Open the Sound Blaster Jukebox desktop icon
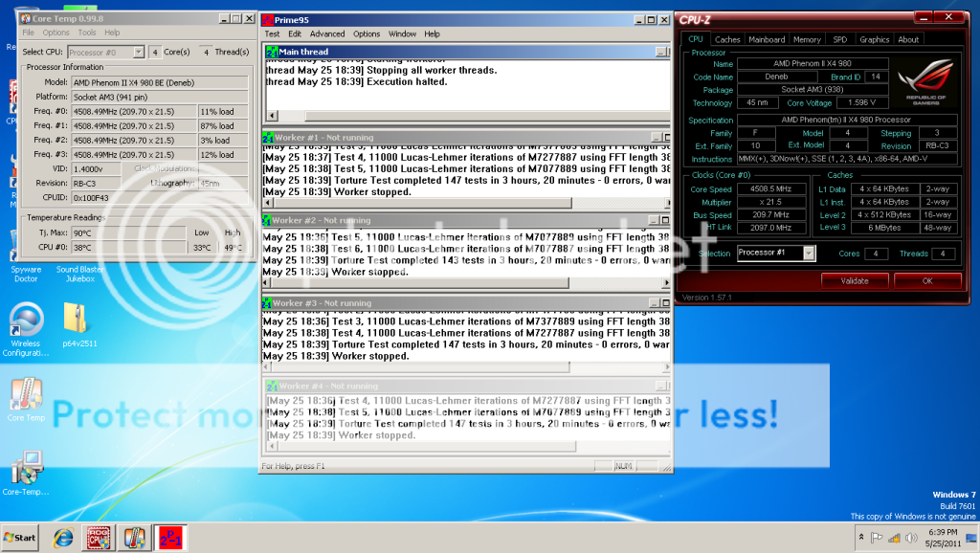980x553 pixels. (80, 274)
